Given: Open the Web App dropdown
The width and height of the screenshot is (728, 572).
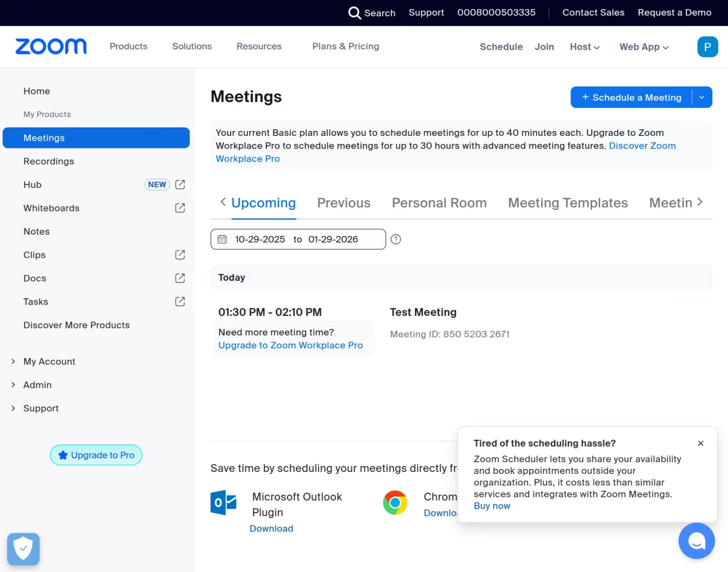Looking at the screenshot, I should coord(644,47).
